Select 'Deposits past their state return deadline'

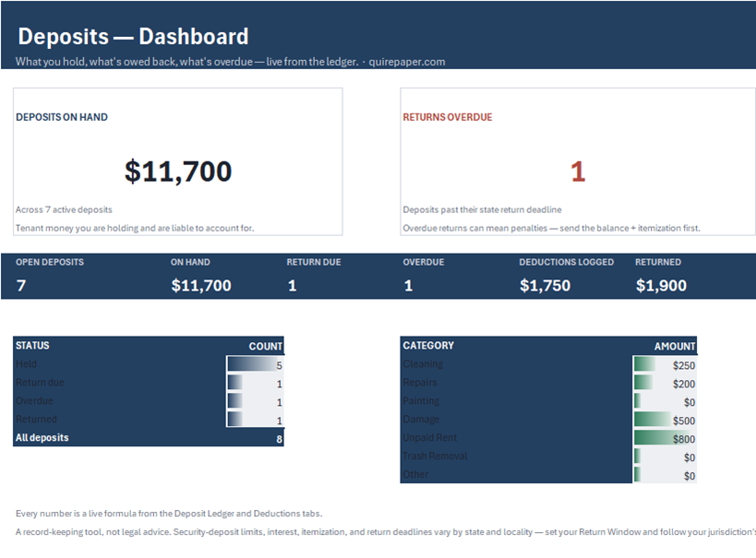[x=482, y=209]
